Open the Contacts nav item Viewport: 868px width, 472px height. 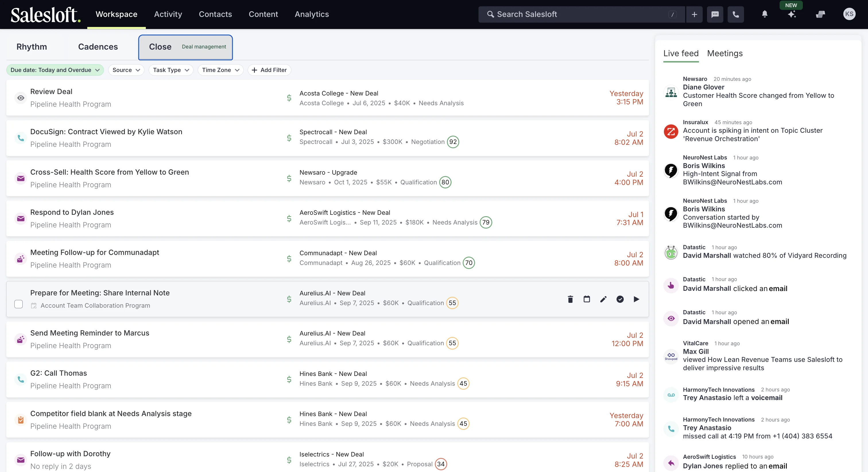pyautogui.click(x=215, y=14)
